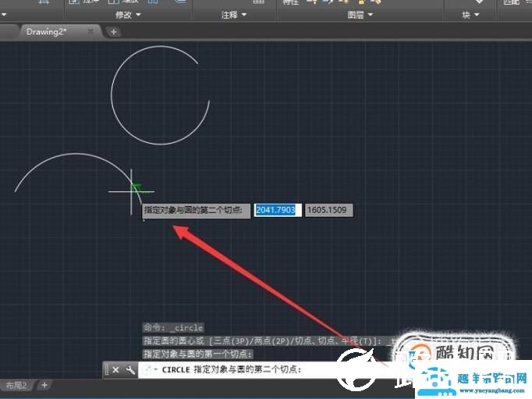
Task: Click the Y coordinate field 1605.1509
Action: [x=328, y=210]
